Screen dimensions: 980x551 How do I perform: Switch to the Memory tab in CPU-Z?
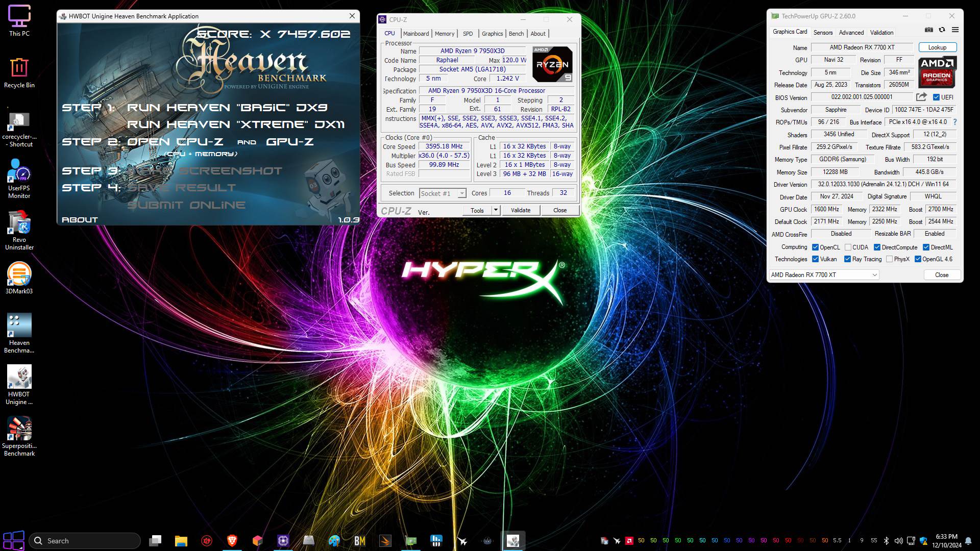(445, 34)
